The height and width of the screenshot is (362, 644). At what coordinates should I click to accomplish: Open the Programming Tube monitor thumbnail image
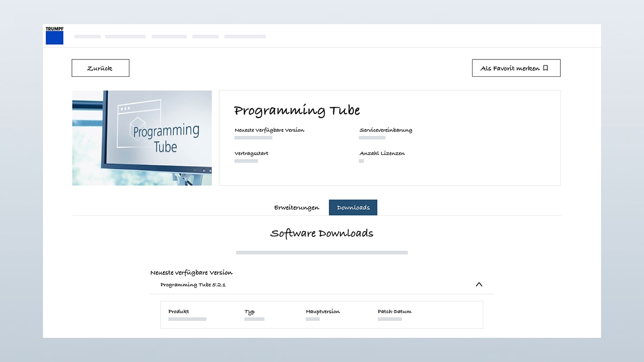click(142, 138)
